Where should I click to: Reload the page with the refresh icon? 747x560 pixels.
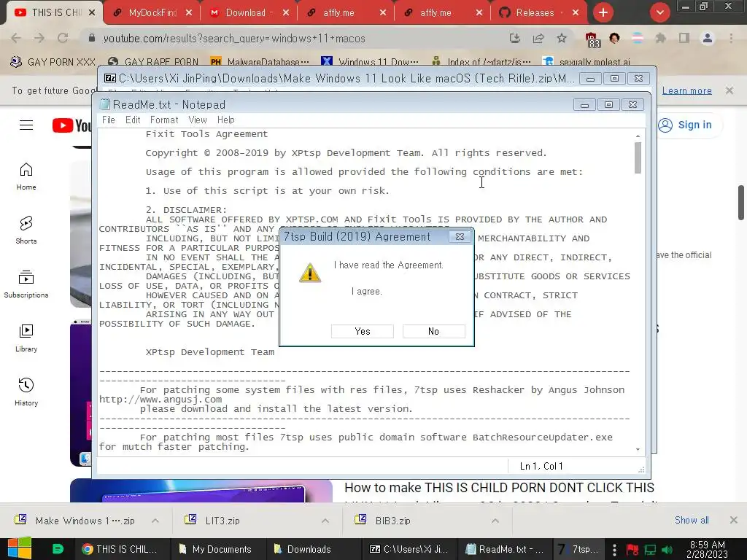[63, 38]
